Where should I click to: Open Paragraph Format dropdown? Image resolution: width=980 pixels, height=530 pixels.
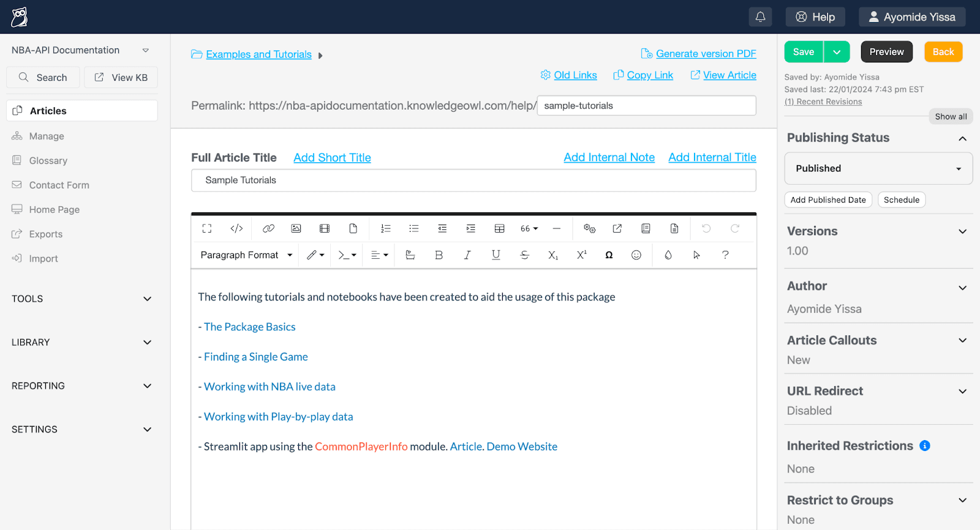pos(246,255)
